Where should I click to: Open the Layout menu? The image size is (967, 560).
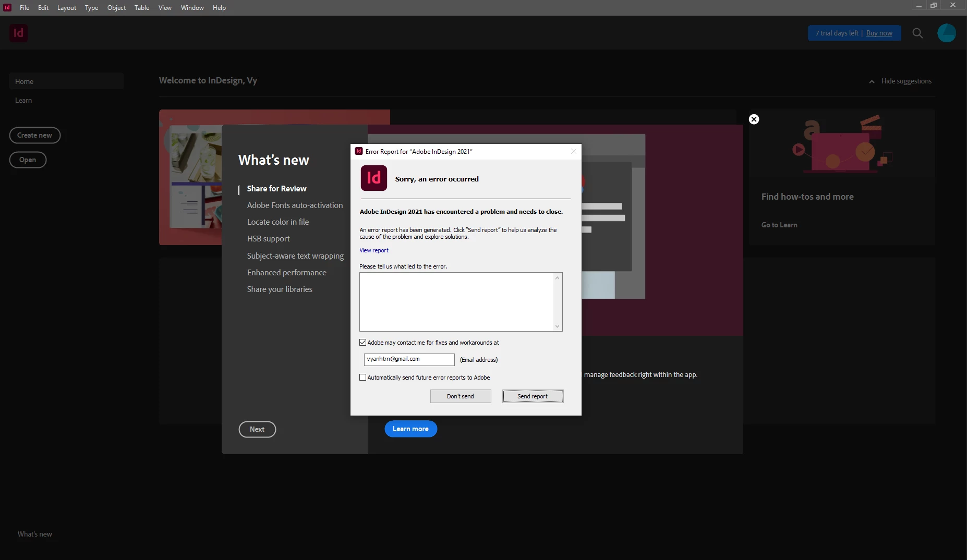67,8
